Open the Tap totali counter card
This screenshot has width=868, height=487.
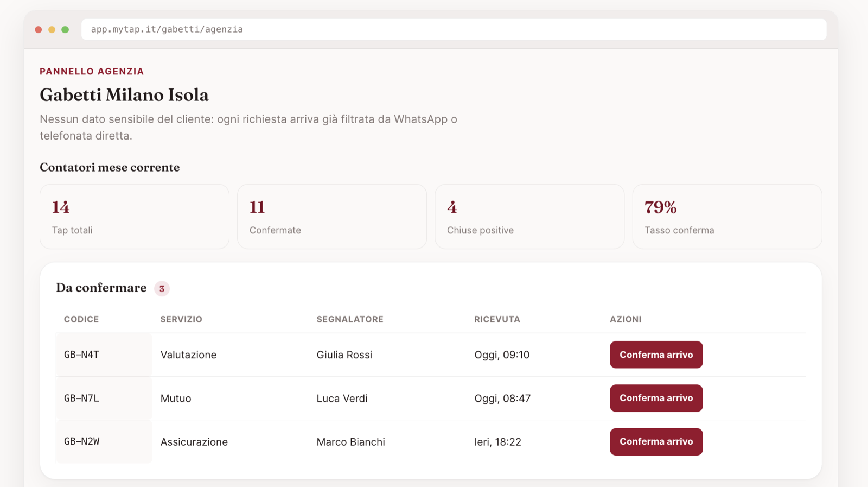click(x=135, y=217)
